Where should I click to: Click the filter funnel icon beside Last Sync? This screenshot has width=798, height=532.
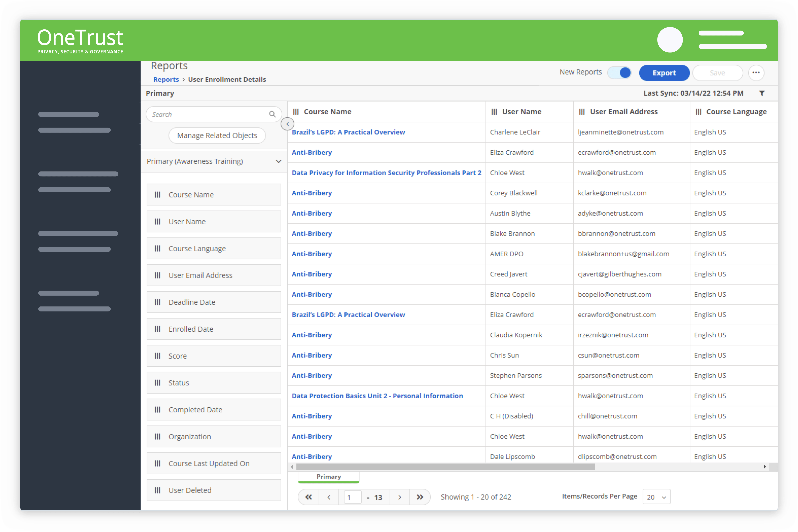click(762, 93)
